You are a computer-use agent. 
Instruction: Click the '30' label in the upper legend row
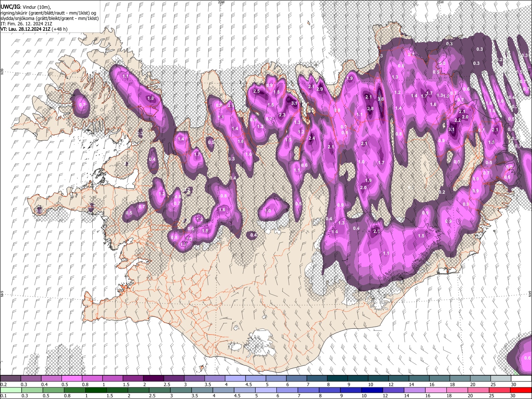point(513,384)
